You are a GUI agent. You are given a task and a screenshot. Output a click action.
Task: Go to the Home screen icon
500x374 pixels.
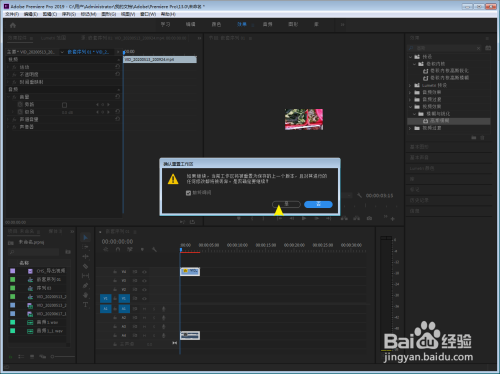click(x=13, y=25)
